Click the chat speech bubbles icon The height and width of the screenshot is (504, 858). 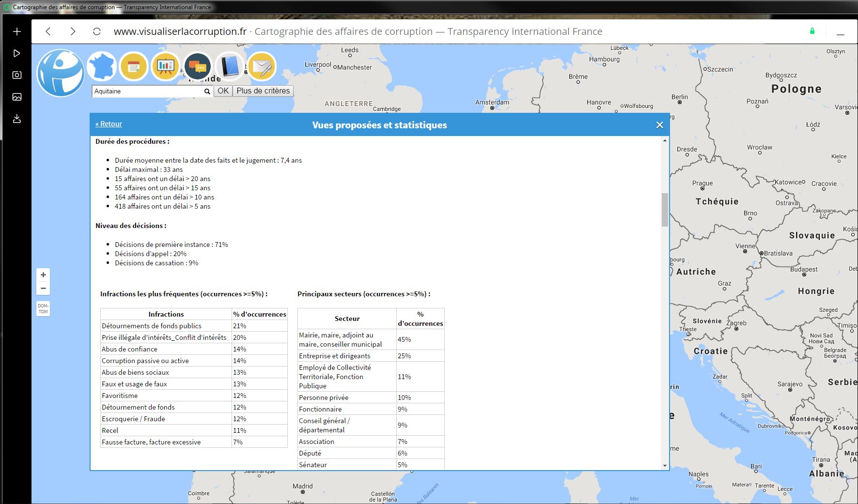tap(198, 66)
